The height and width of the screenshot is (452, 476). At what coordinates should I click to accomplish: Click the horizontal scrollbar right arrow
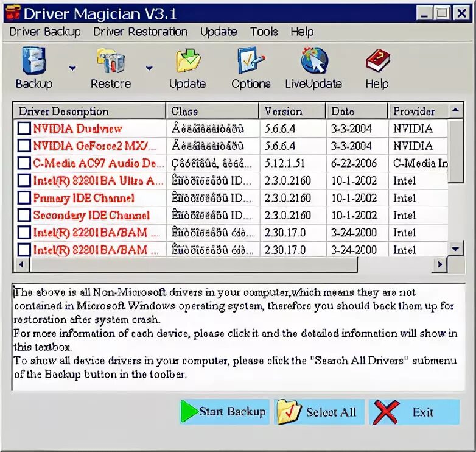439,264
